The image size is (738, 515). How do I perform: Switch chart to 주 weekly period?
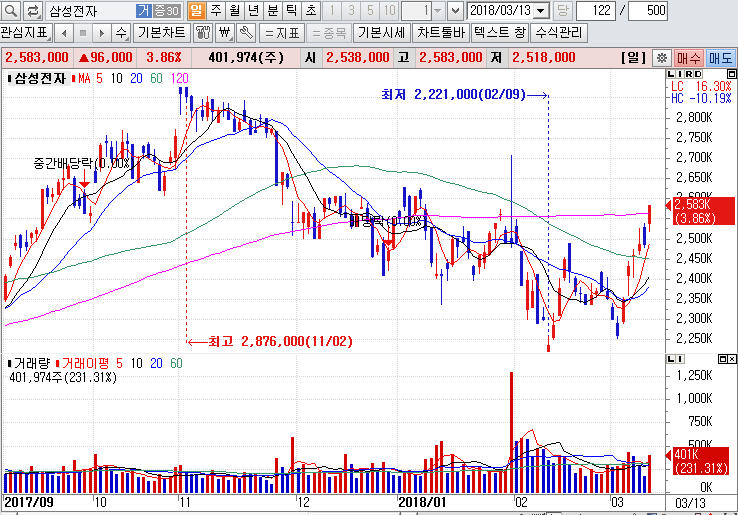click(x=215, y=11)
